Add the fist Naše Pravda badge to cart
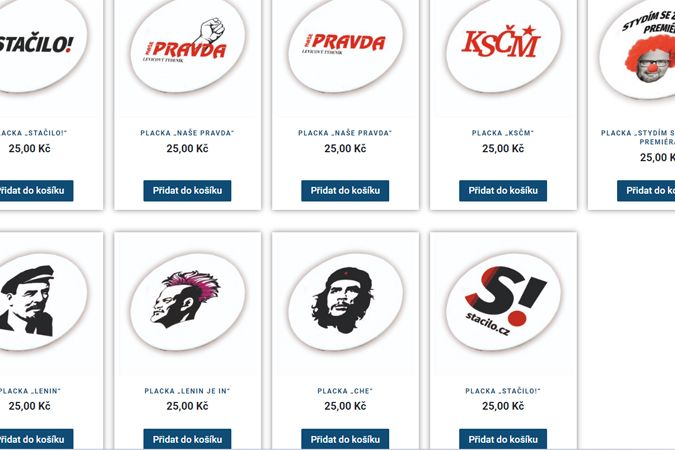Screen dimensions: 675x450 [187, 190]
